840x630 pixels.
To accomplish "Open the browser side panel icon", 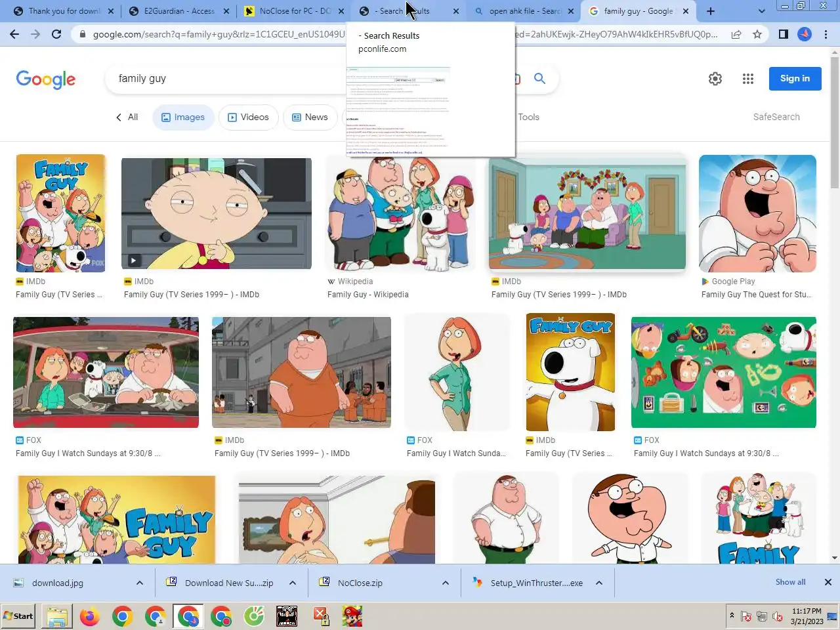I will 783,34.
